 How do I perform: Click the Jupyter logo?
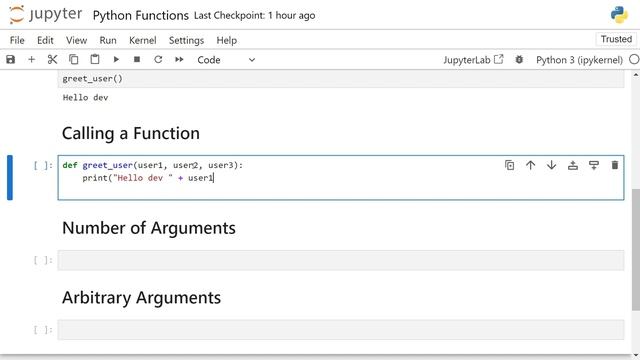coord(45,15)
